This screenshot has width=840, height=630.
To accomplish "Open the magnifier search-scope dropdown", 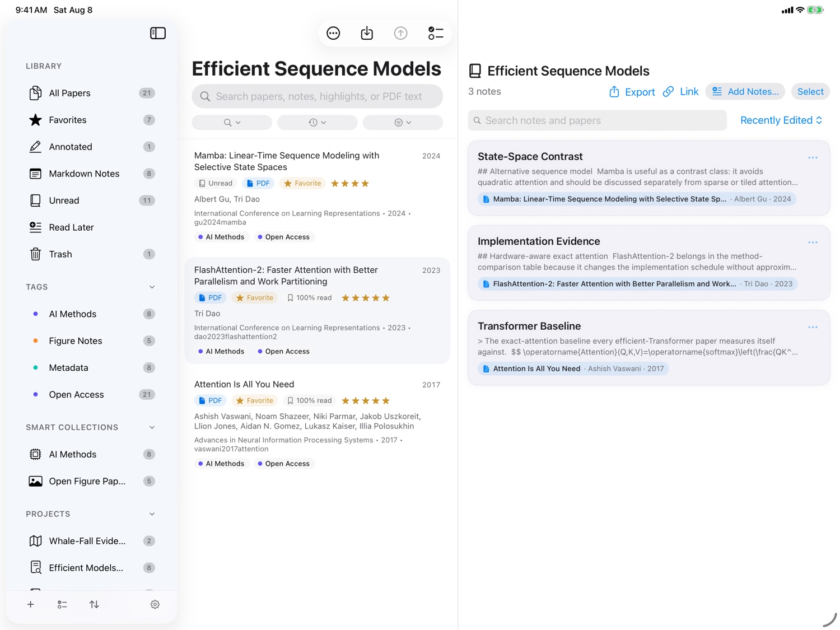I will 232,123.
